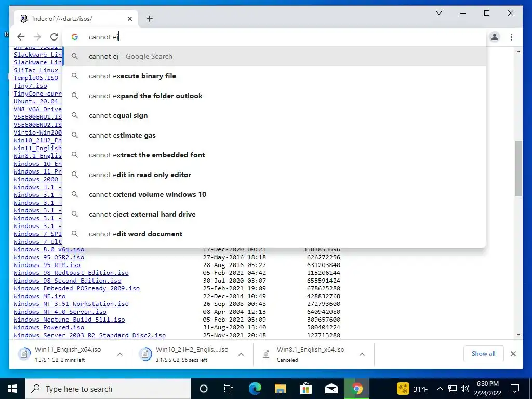Screen dimensions: 532x399
Task: Click the scrollbar up arrow
Action: pyautogui.click(x=518, y=51)
